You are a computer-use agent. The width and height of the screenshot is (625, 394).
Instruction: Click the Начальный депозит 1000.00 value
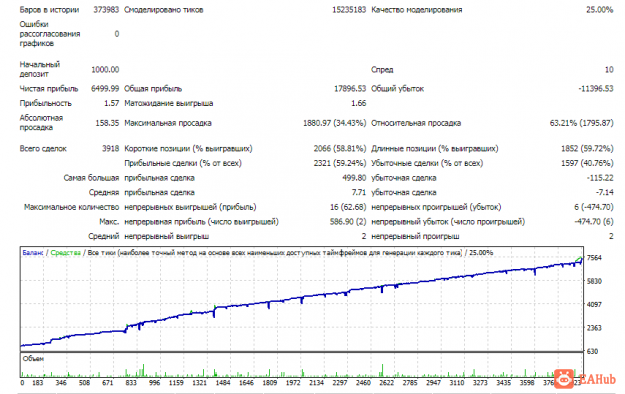[x=105, y=70]
